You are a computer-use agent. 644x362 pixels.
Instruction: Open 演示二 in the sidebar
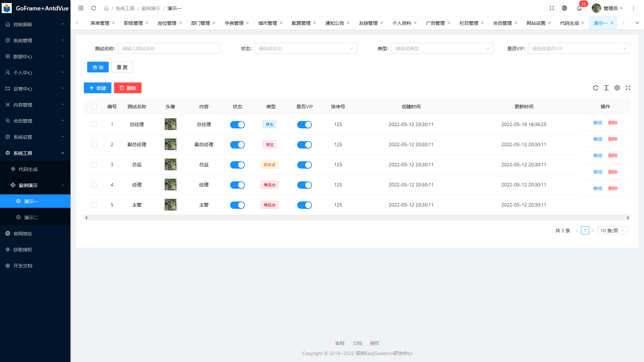(31, 218)
